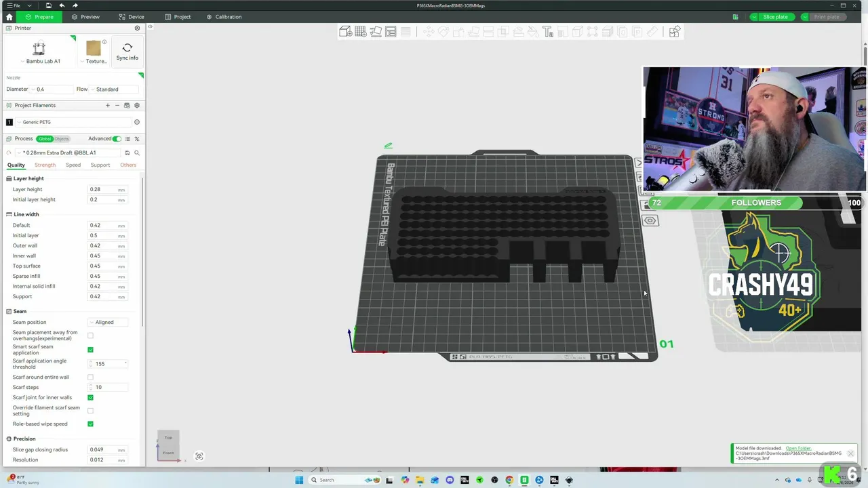Toggle plate eye visibility icon
This screenshot has width=868, height=488.
pos(650,220)
